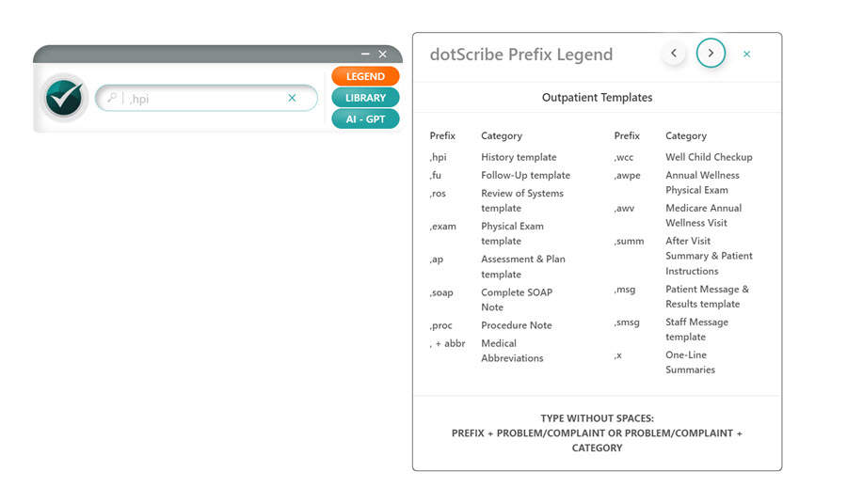
Task: Click Complete SOAP Note text
Action: click(x=517, y=300)
